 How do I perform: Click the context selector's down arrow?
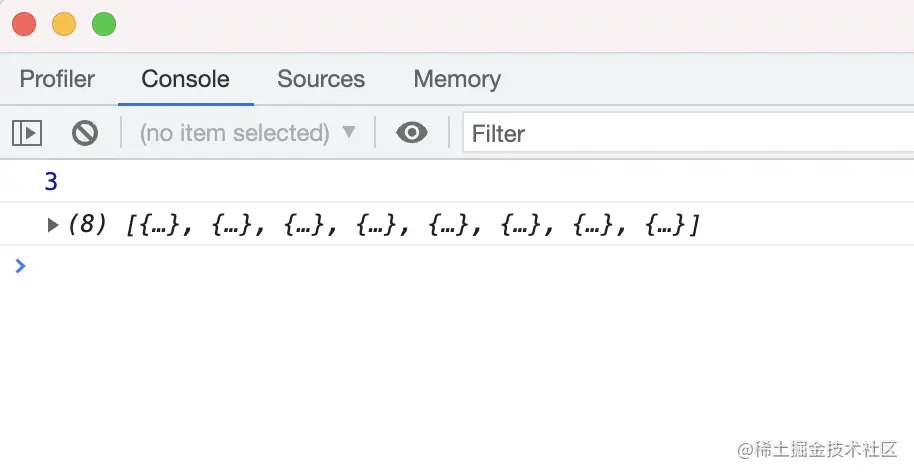tap(349, 132)
